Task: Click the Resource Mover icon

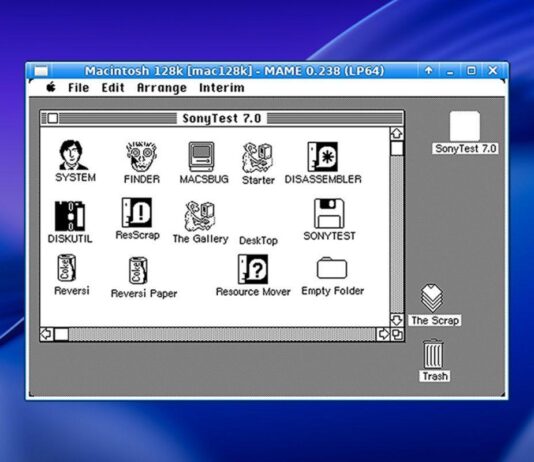Action: coord(253,269)
